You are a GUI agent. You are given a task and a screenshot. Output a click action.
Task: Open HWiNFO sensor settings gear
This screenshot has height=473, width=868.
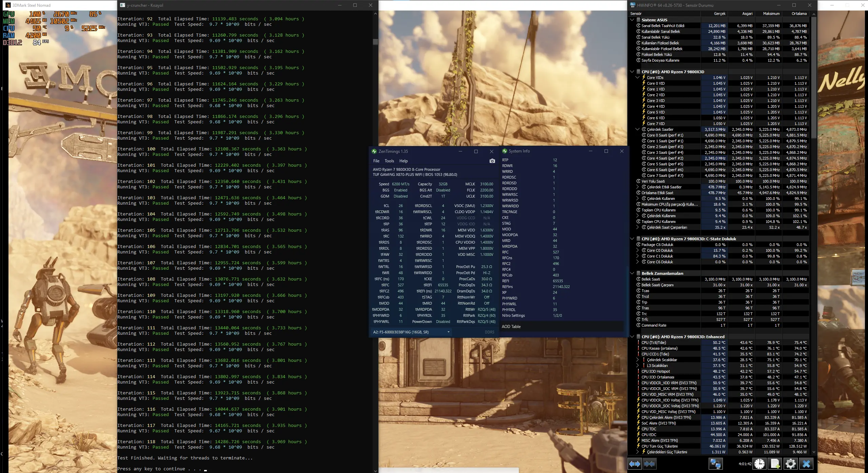pos(790,464)
